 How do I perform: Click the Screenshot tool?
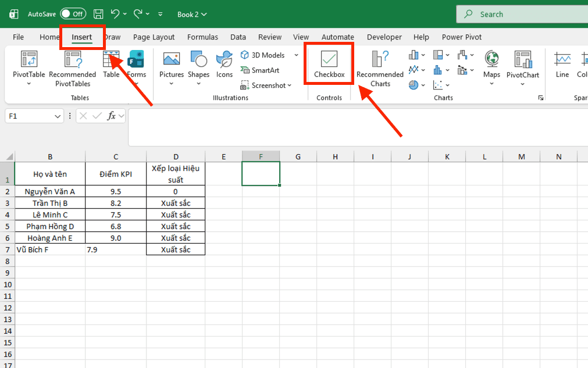click(x=263, y=85)
